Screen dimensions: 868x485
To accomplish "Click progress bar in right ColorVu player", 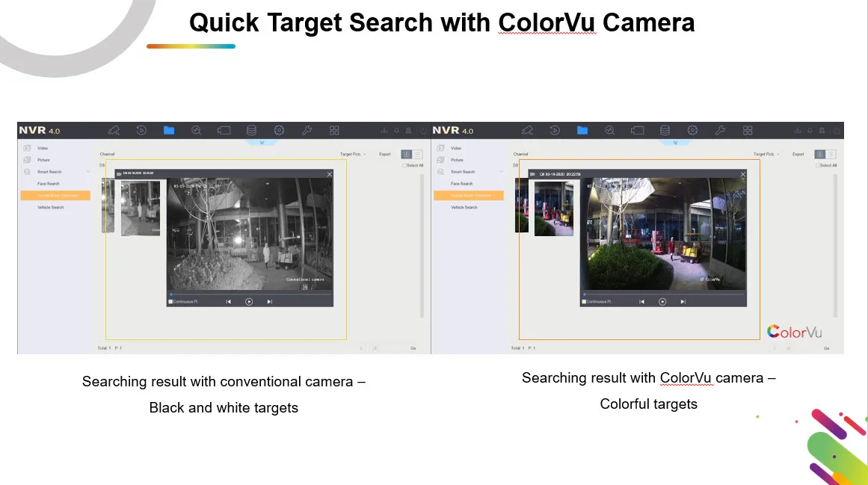I will click(x=664, y=294).
